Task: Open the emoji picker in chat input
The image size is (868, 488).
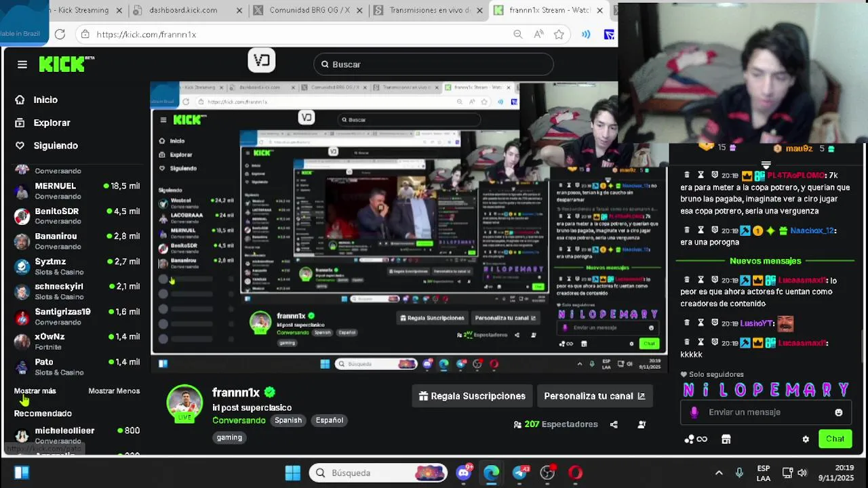Action: (839, 412)
